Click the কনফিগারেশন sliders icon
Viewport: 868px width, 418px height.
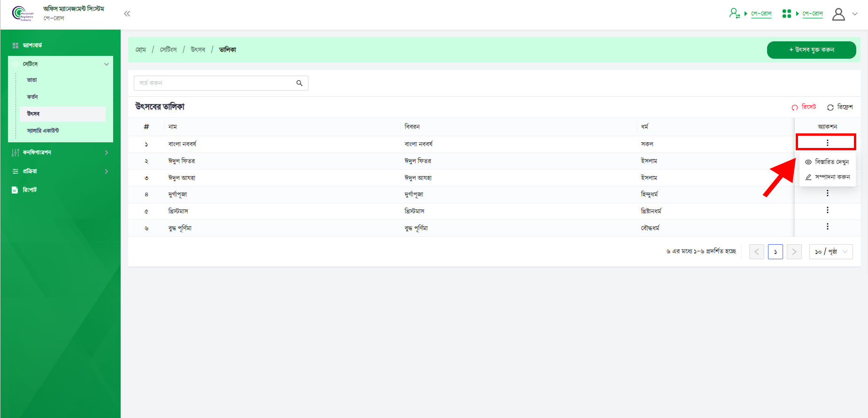(15, 153)
